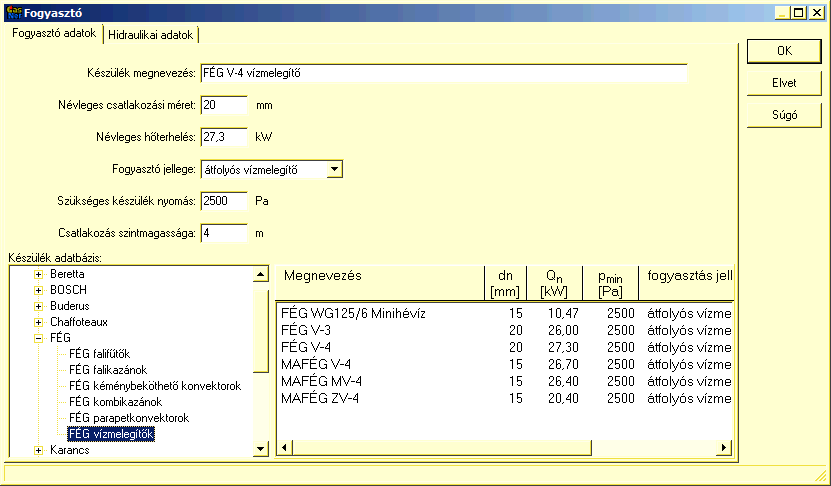Click the pmin [Pa] column header

pyautogui.click(x=611, y=283)
